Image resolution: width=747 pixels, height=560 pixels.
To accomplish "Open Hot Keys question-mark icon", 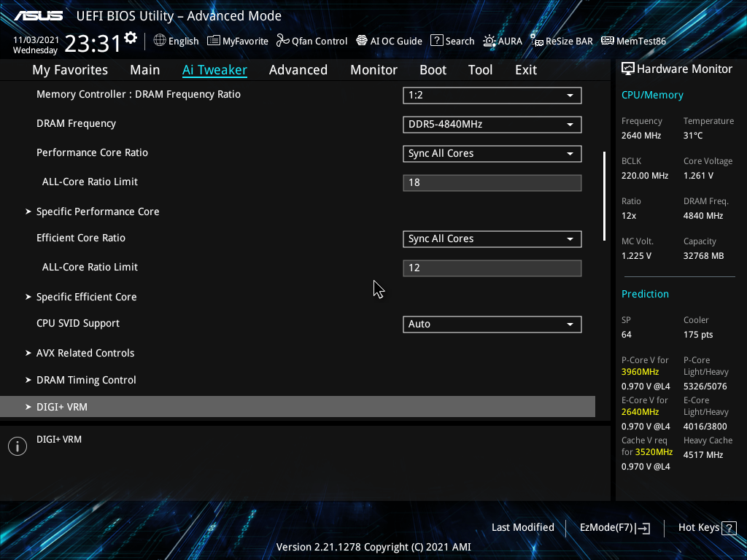I will pos(729,528).
